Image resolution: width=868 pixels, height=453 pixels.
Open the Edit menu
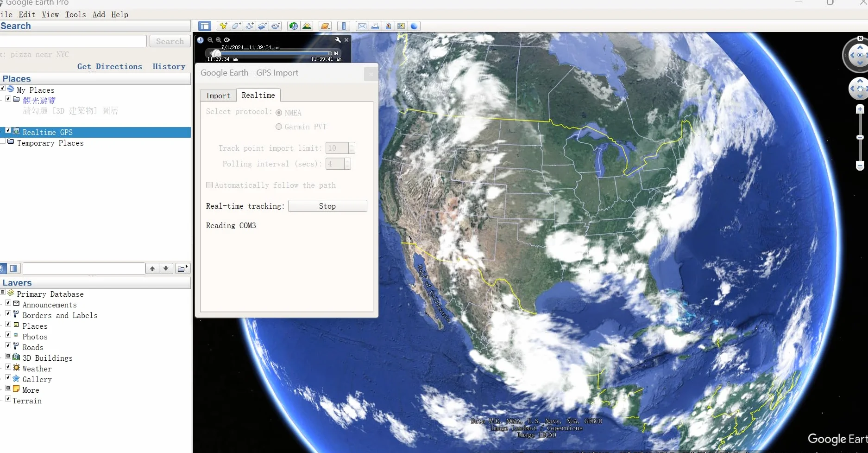click(x=27, y=14)
